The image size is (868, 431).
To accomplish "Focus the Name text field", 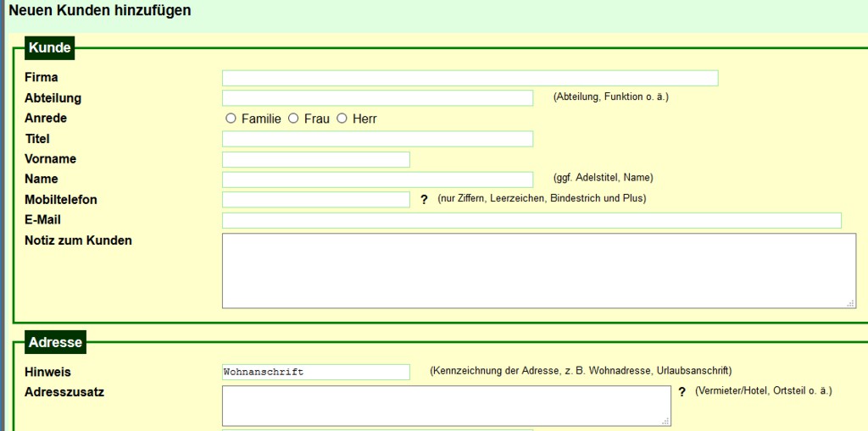I will [x=377, y=180].
